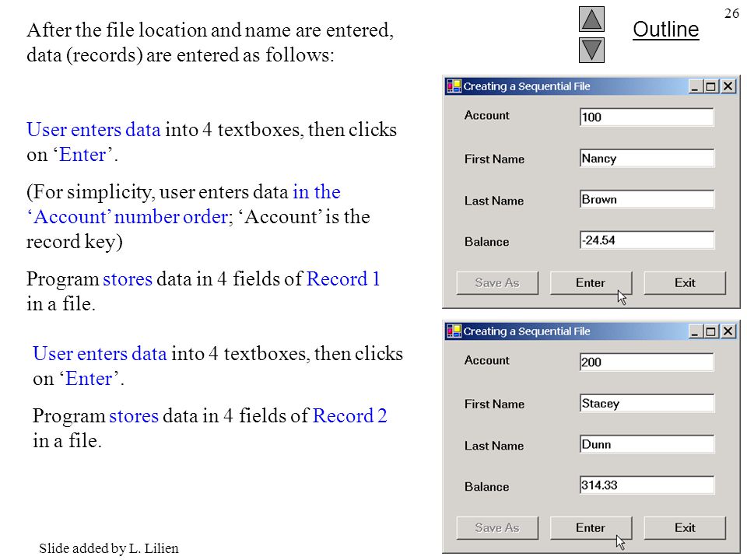Click the Balance field containing 314.33
This screenshot has width=747, height=560.
coord(647,485)
